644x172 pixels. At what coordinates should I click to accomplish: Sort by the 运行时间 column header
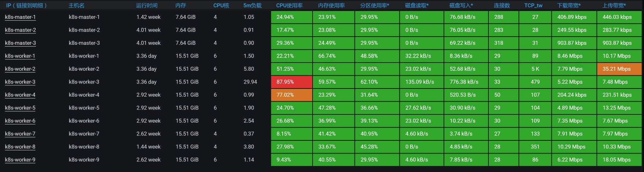[x=147, y=5]
